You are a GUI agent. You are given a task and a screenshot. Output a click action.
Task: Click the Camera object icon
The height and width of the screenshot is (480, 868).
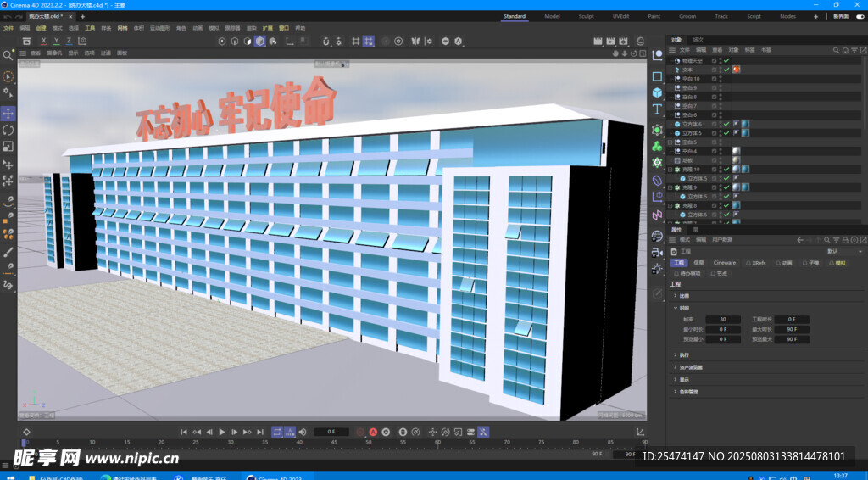coord(657,251)
